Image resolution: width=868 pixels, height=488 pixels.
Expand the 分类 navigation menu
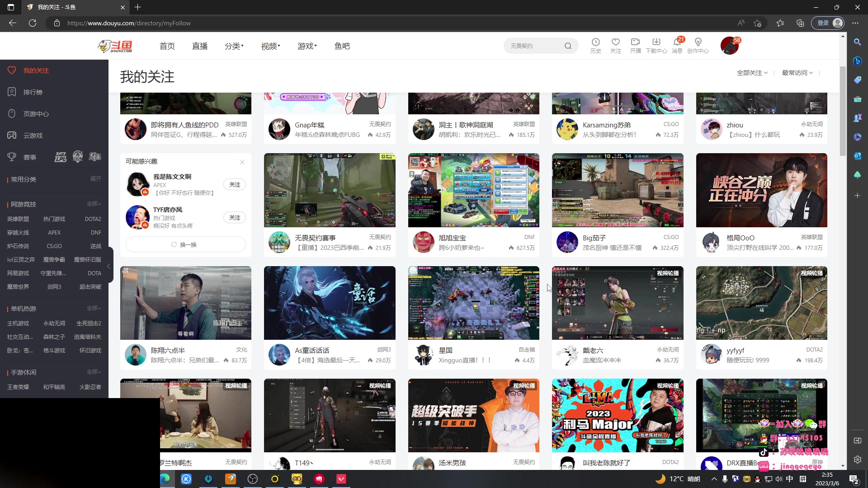click(x=234, y=46)
